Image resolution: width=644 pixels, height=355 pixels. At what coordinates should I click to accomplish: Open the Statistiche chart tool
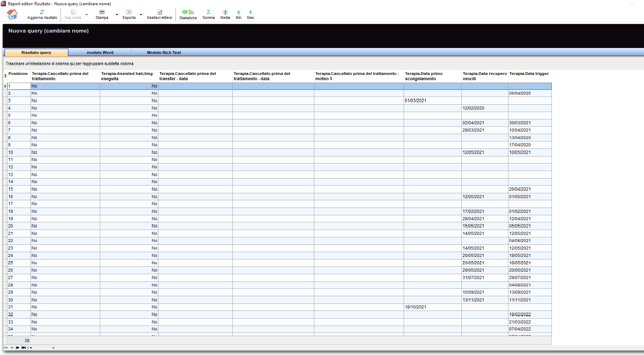tap(188, 14)
